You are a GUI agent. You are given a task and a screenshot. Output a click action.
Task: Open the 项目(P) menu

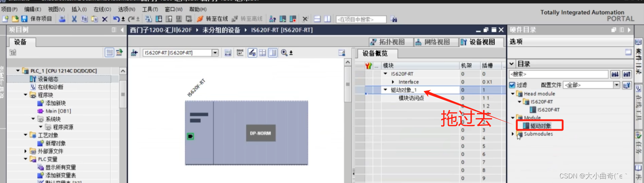pos(9,9)
